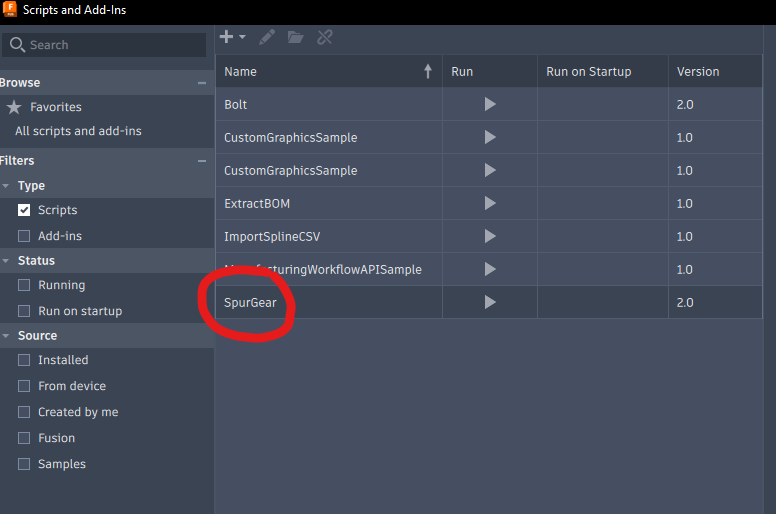The height and width of the screenshot is (514, 776).
Task: Uncheck the Scripts type checkbox
Action: 24,210
